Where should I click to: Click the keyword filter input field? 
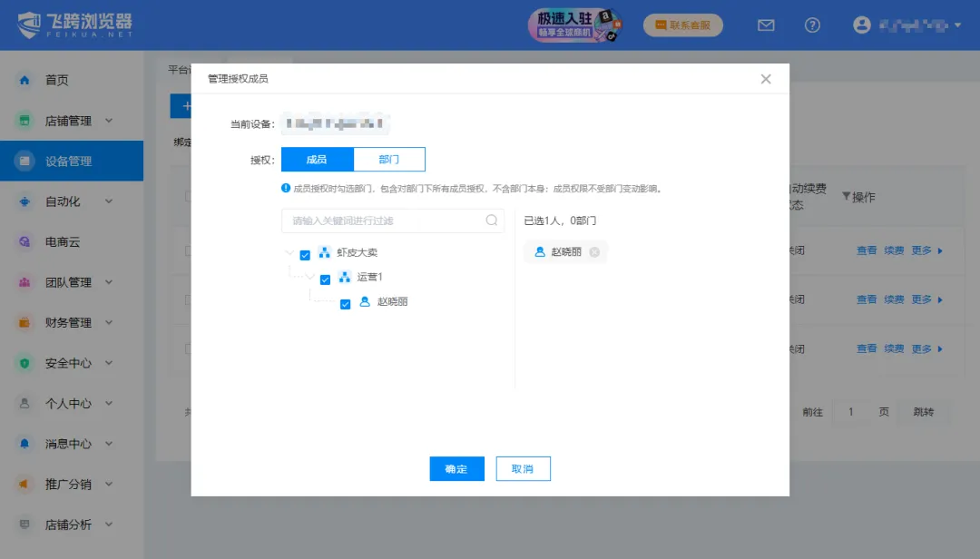click(393, 221)
